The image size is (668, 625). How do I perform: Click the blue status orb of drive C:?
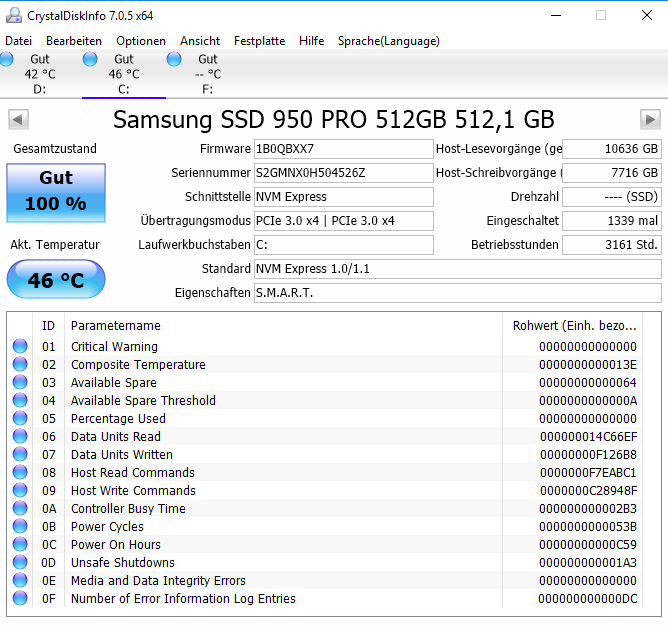[x=90, y=59]
